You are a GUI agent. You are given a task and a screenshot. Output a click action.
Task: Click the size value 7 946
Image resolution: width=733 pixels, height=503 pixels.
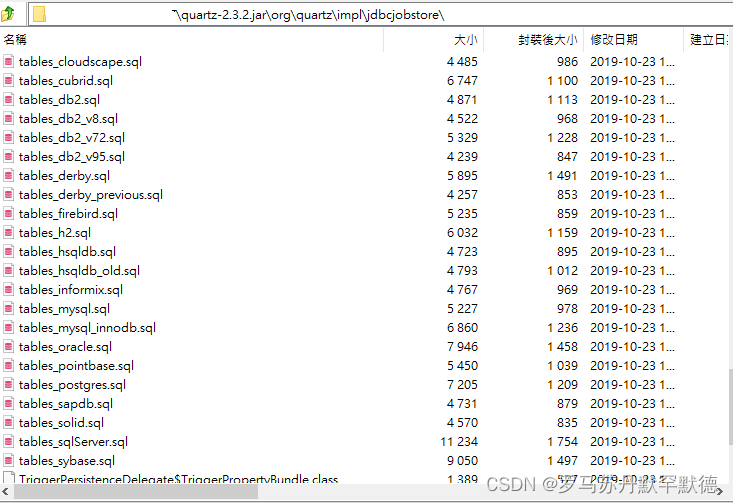(462, 347)
